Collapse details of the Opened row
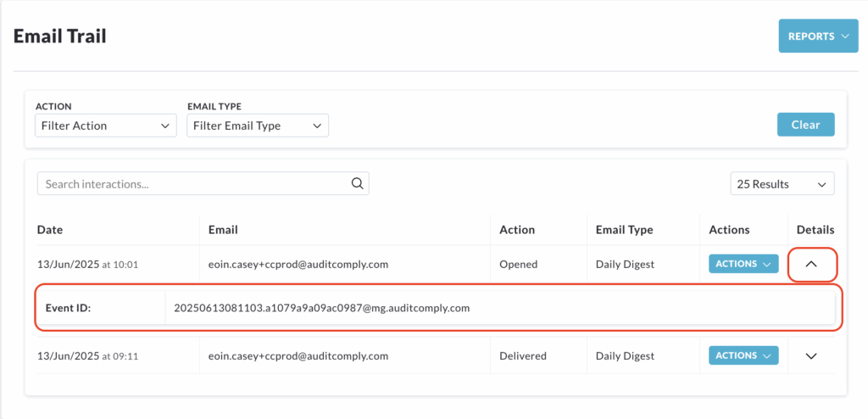Image resolution: width=868 pixels, height=419 pixels. point(811,265)
